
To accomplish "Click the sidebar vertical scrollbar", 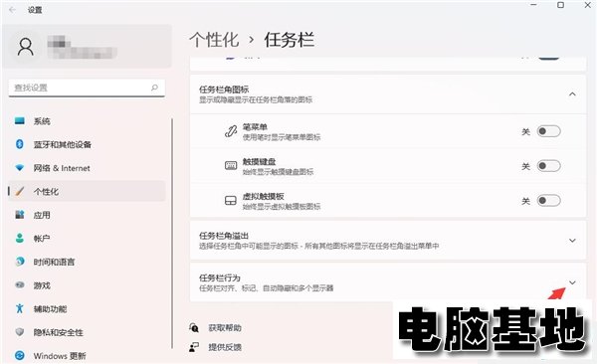I will click(172, 233).
